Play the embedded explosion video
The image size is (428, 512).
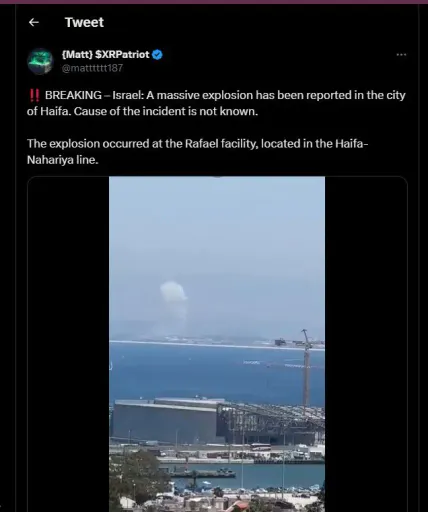click(x=217, y=344)
